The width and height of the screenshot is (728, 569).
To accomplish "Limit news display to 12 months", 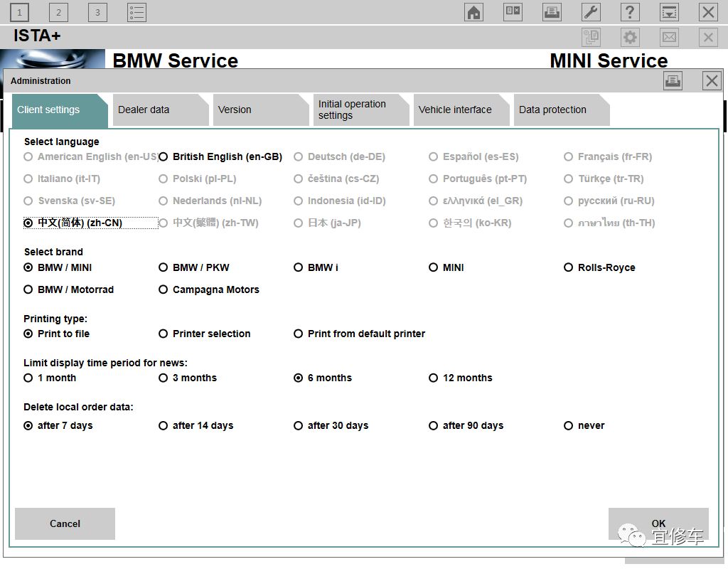I will click(461, 378).
